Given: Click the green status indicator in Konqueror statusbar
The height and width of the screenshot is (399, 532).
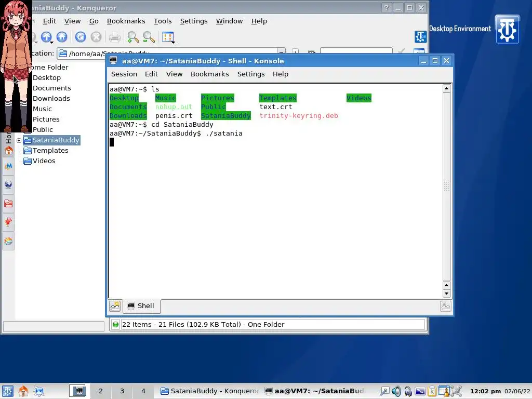Looking at the screenshot, I should (x=115, y=325).
